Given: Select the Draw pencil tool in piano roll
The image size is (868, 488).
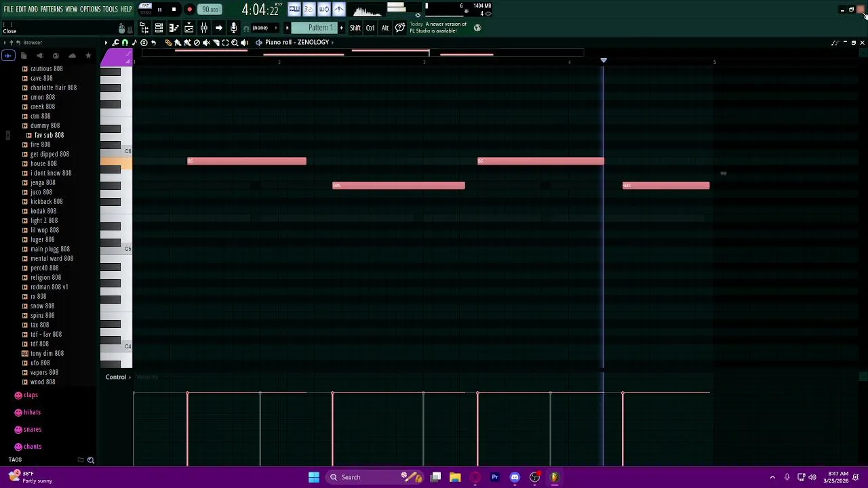Looking at the screenshot, I should 168,43.
